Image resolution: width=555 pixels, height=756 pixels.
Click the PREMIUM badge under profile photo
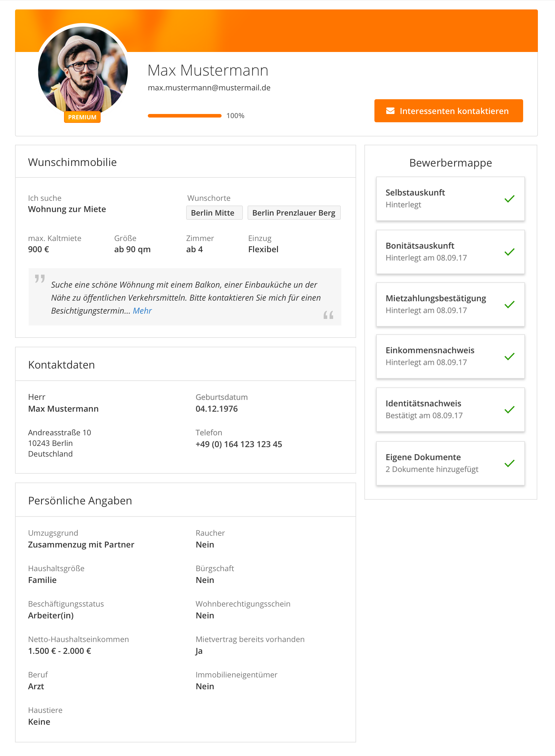tap(82, 117)
